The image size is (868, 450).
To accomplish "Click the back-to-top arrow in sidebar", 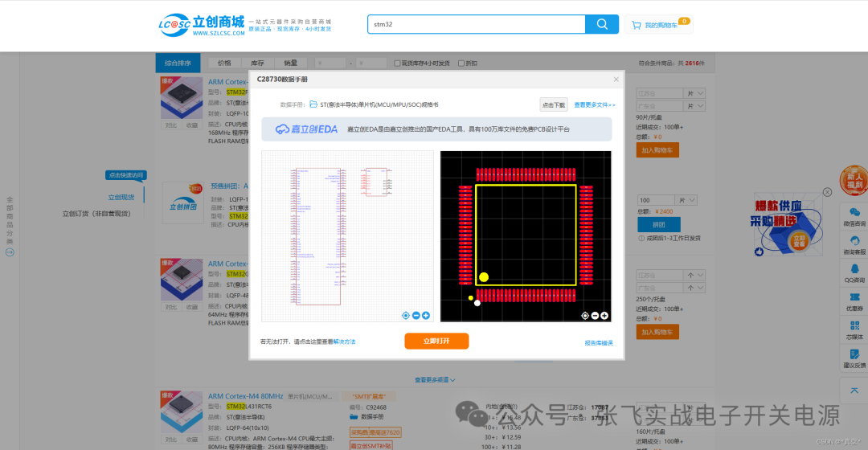I will [x=854, y=391].
